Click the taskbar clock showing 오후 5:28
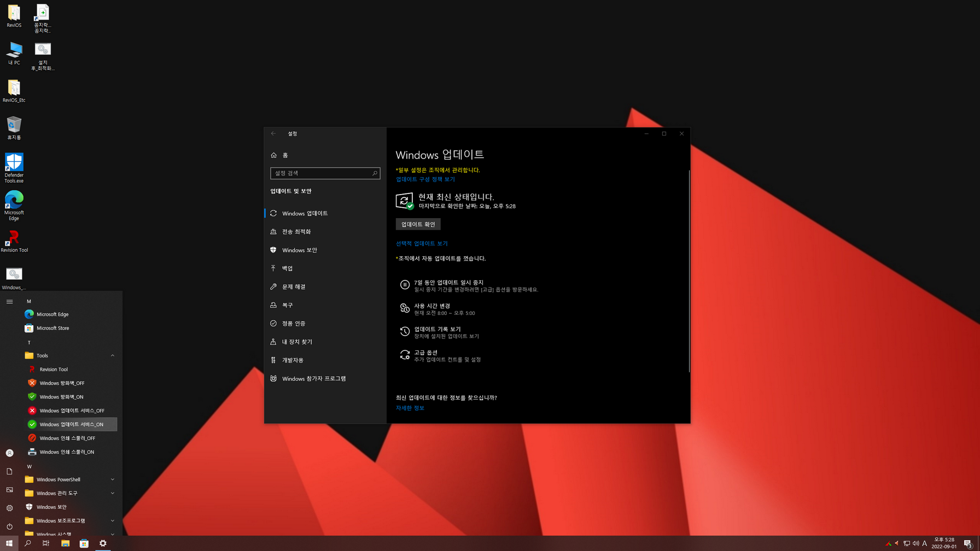The height and width of the screenshot is (551, 980). pyautogui.click(x=944, y=543)
